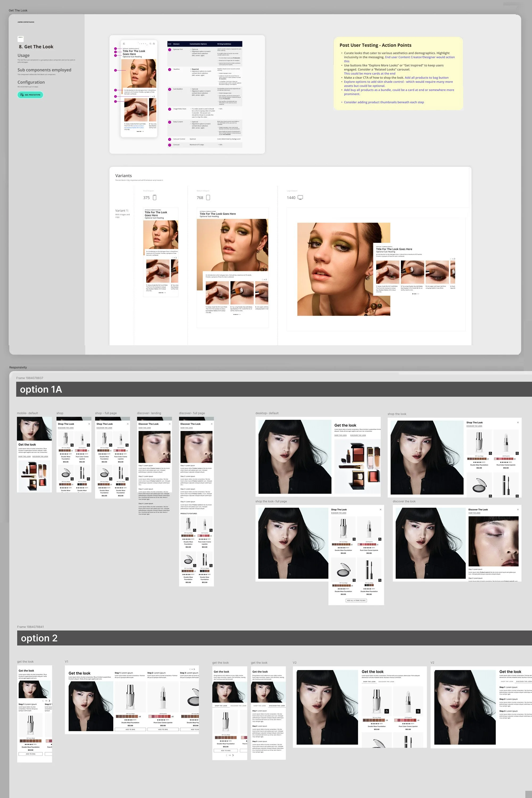The image size is (532, 798).
Task: Close the desktop 'discover the look' panel
Action: 518,509
